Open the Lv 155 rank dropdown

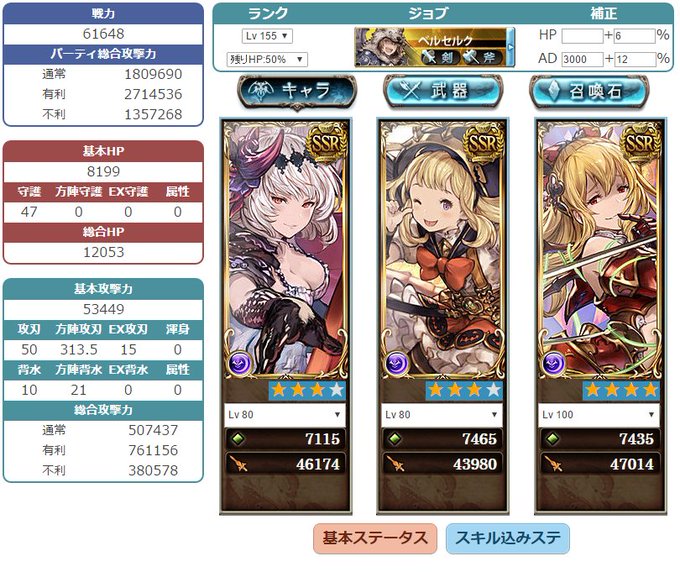pos(267,36)
